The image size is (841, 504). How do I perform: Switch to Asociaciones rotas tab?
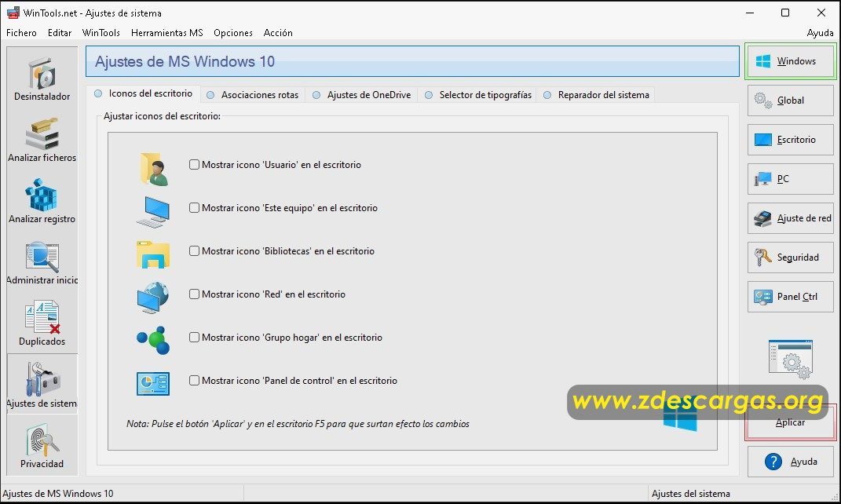253,95
